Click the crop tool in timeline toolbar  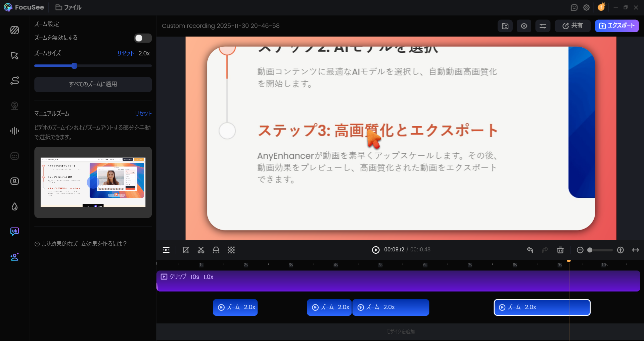click(186, 250)
